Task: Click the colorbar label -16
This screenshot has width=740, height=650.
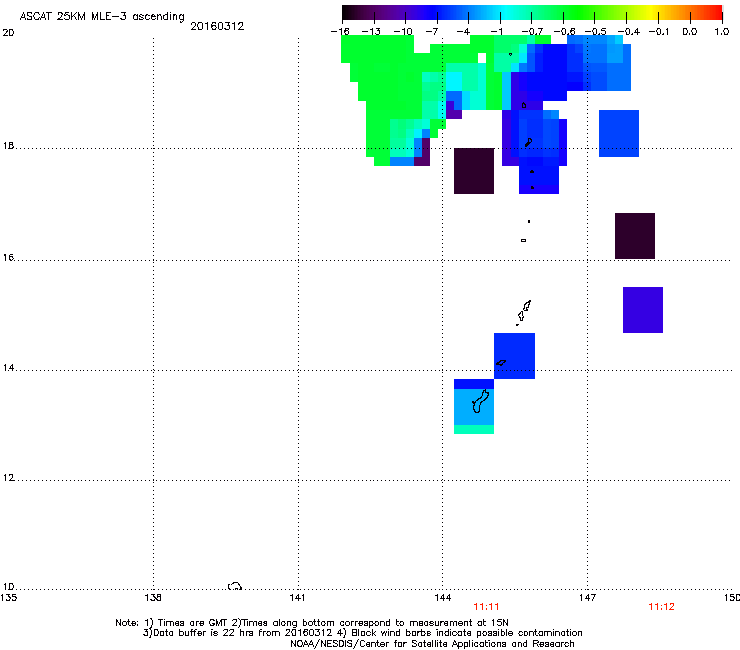Action: click(x=340, y=32)
